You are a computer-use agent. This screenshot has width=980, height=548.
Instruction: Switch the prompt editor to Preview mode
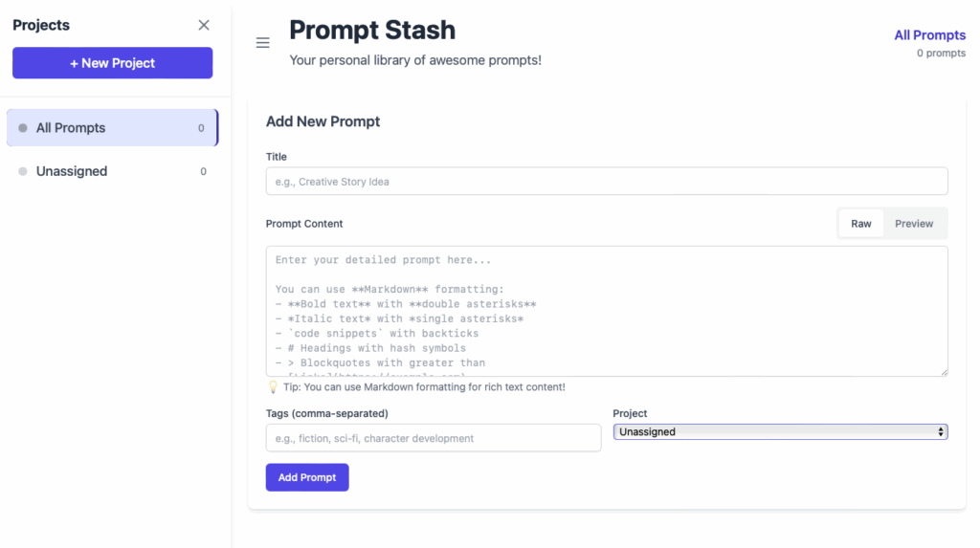(914, 224)
